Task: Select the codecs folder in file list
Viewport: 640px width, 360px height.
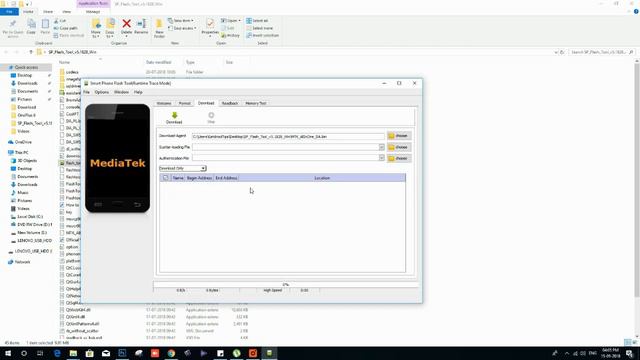Action: coord(72,72)
